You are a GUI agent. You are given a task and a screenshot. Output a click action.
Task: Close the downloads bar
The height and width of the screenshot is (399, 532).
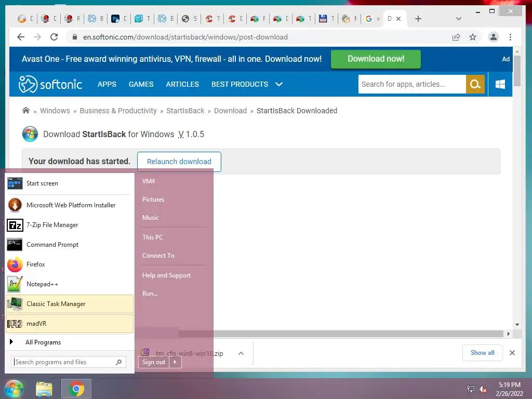tap(512, 353)
